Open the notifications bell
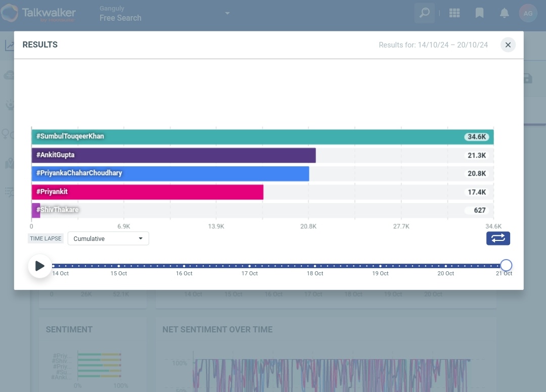 [x=504, y=13]
